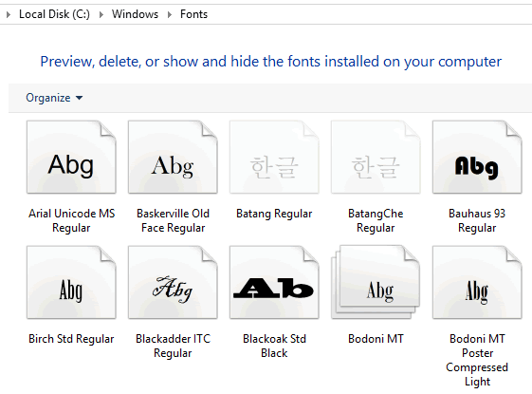
Task: Select the BatangChe Regular font icon
Action: 376,157
